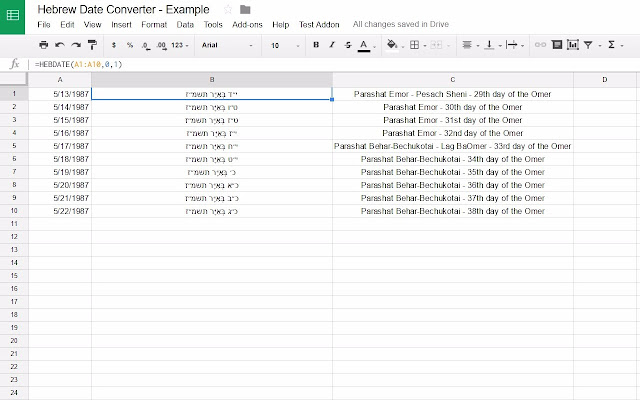This screenshot has height=400, width=640.
Task: Open the Functions sigma menu
Action: click(x=611, y=45)
